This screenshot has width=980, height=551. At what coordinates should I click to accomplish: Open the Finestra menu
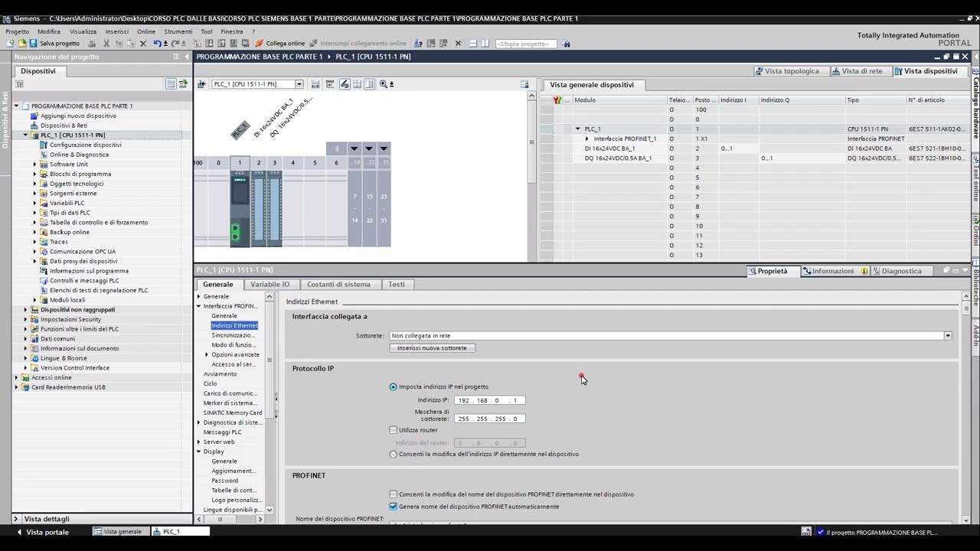(x=232, y=31)
